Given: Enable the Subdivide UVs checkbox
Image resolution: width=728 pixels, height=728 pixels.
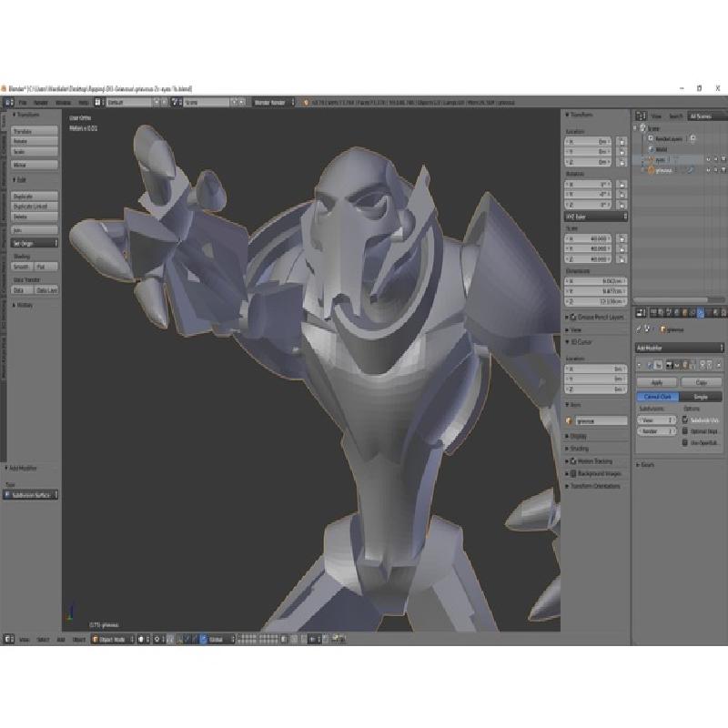Looking at the screenshot, I should [684, 420].
